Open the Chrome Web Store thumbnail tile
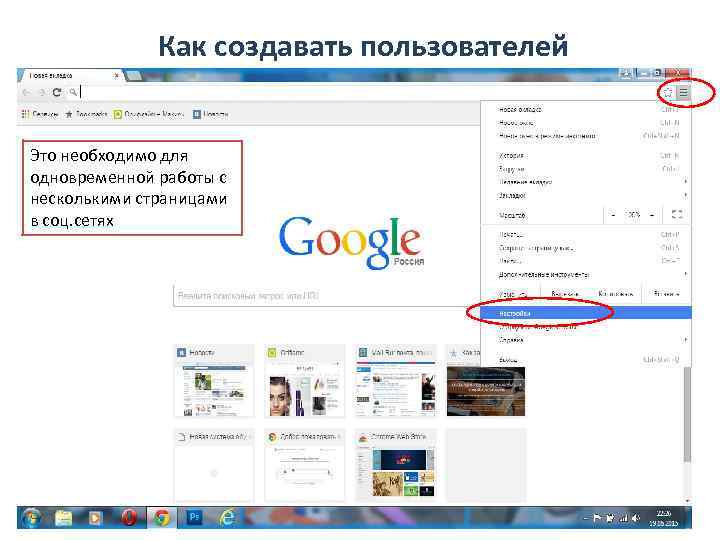720x540 pixels. click(395, 466)
